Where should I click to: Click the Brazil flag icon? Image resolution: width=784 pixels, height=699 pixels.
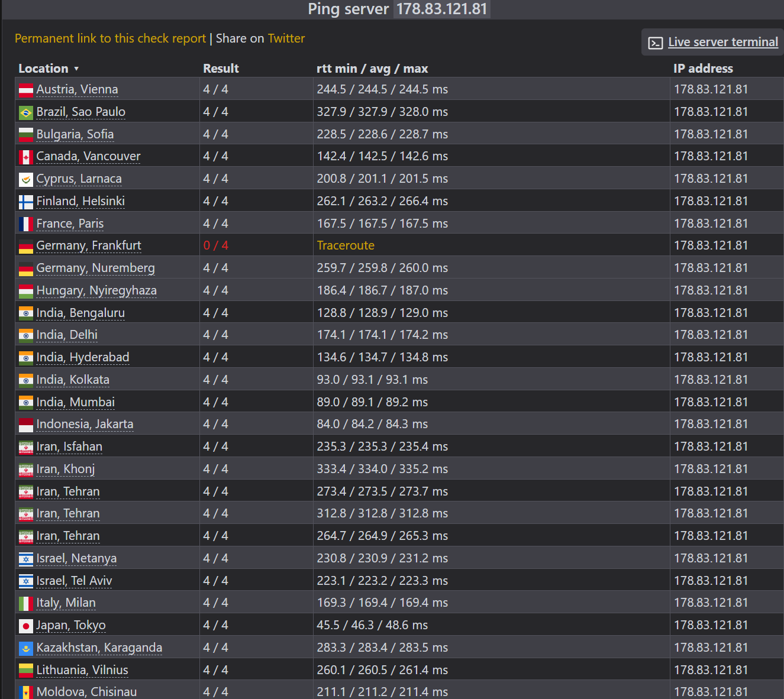pos(26,112)
